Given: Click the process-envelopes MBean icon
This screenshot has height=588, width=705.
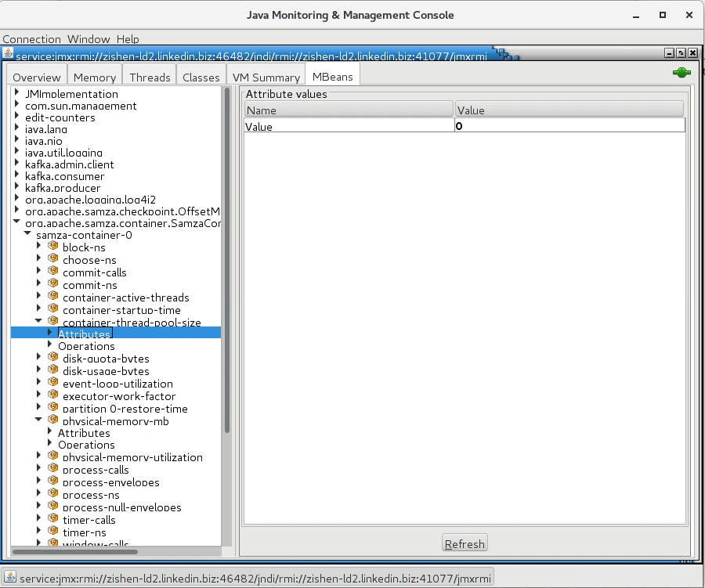Looking at the screenshot, I should coord(53,481).
